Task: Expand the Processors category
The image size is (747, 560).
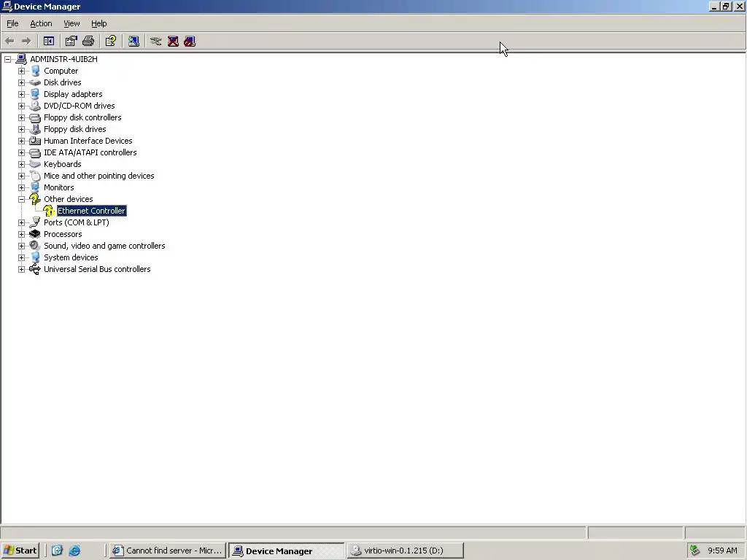Action: (x=21, y=234)
